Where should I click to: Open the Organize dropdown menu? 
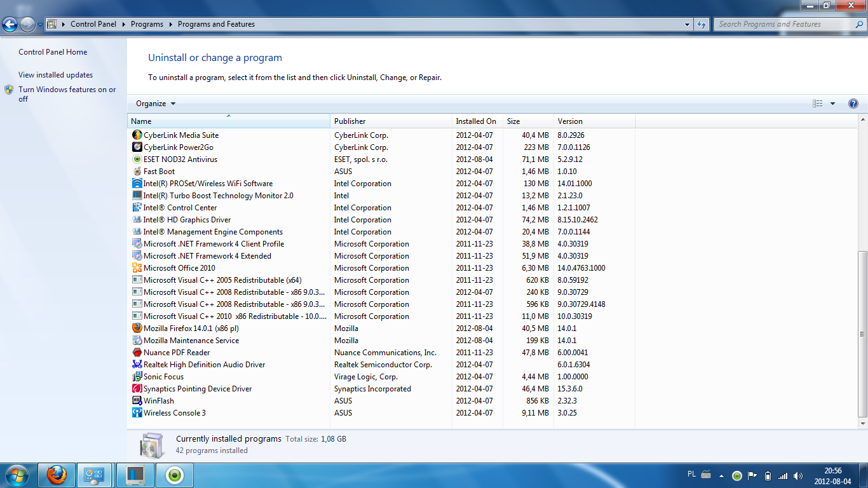click(156, 104)
